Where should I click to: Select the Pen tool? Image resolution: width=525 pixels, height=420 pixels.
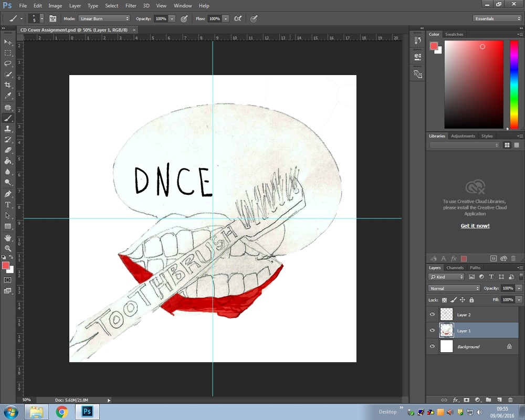pyautogui.click(x=8, y=194)
